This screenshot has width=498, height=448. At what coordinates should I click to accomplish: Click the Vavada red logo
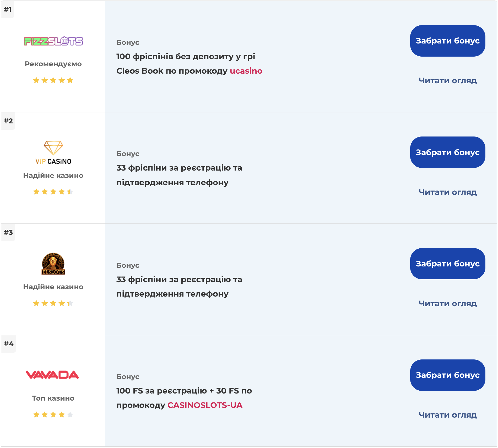click(x=52, y=375)
